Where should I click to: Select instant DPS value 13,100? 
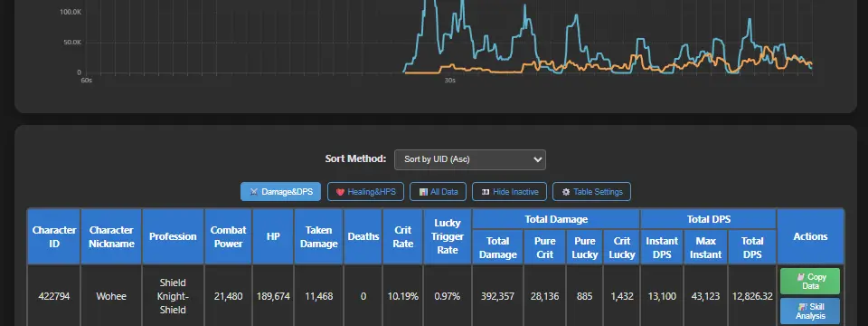(662, 296)
